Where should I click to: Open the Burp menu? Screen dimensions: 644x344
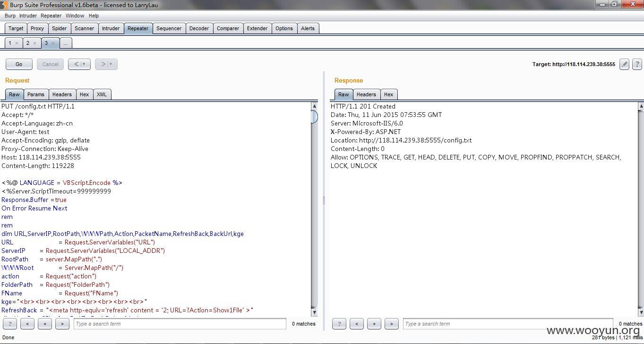[10, 16]
